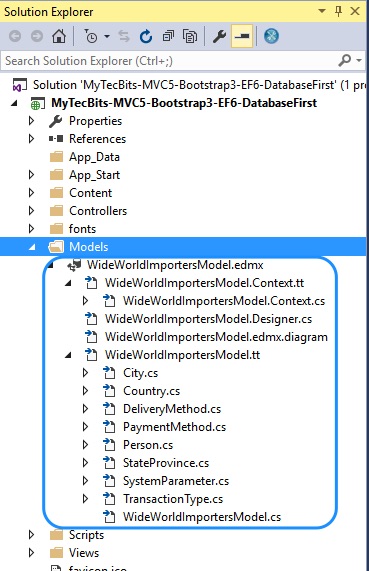Image resolution: width=369 pixels, height=571 pixels.
Task: Open the Pending Changes Filter dropdown arrow
Action: [x=107, y=36]
